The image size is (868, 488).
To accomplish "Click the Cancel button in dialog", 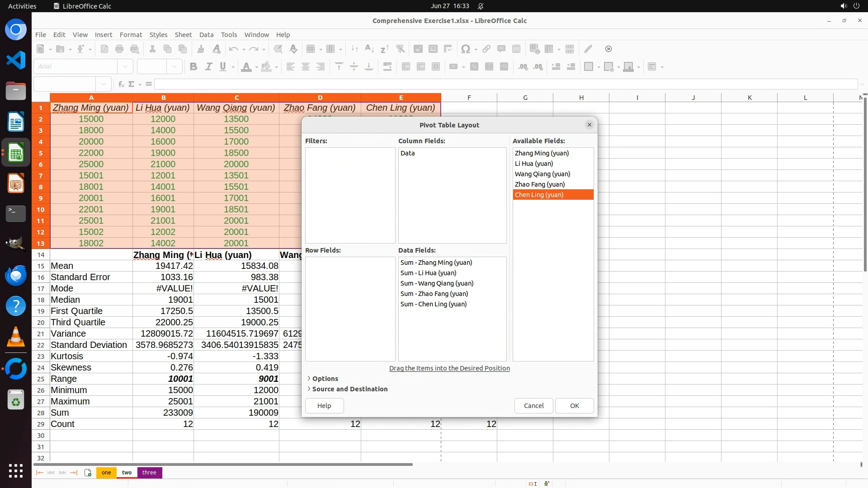I will [533, 406].
